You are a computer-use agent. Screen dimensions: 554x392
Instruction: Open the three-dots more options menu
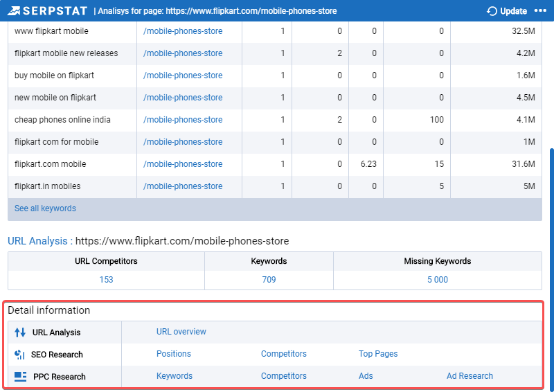pos(540,11)
